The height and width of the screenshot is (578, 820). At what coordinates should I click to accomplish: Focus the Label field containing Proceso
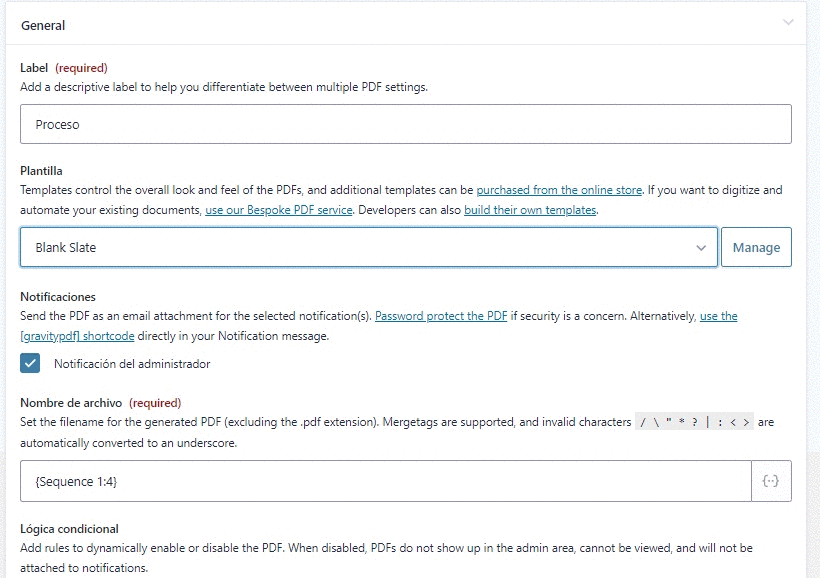(406, 124)
